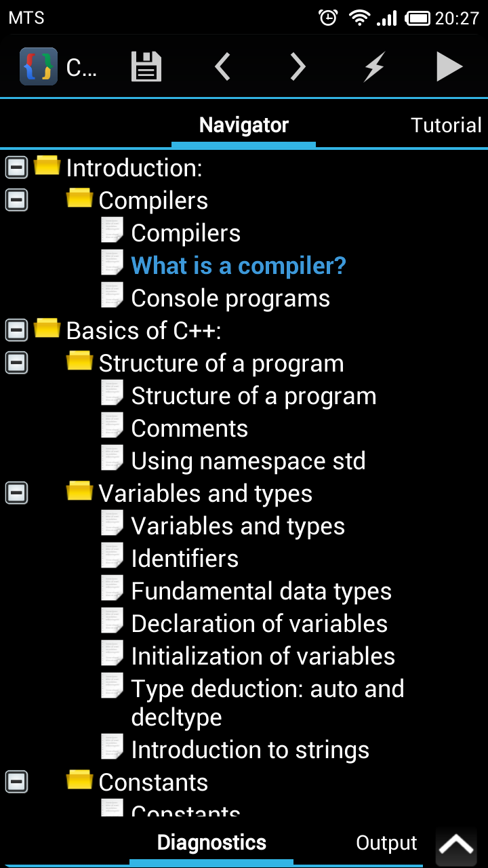Collapse the Constants branch
The width and height of the screenshot is (488, 868).
(x=16, y=781)
